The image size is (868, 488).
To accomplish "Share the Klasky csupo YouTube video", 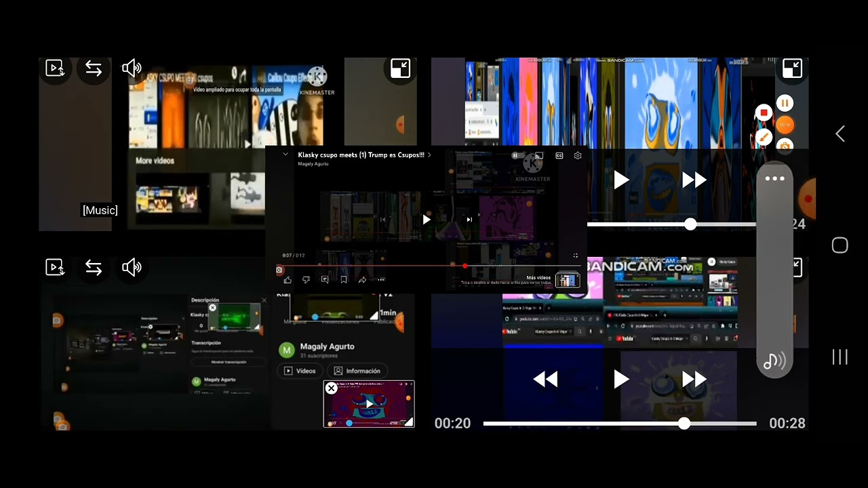I will click(x=362, y=280).
